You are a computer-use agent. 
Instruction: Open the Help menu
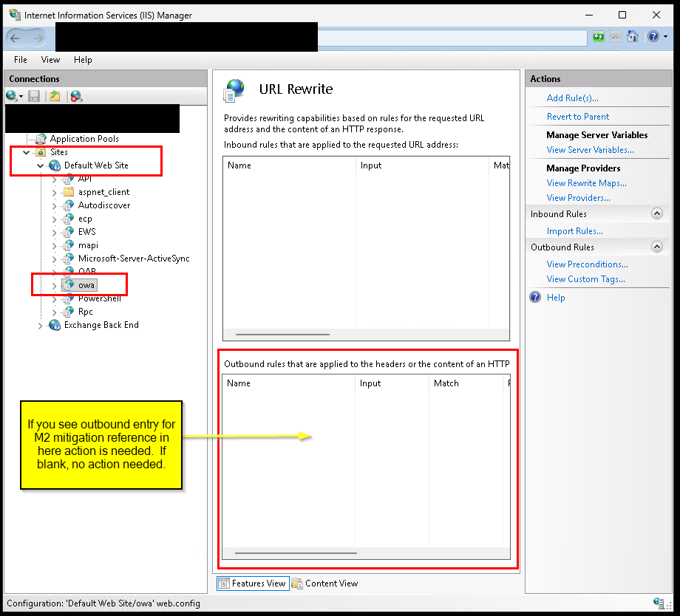coord(83,60)
